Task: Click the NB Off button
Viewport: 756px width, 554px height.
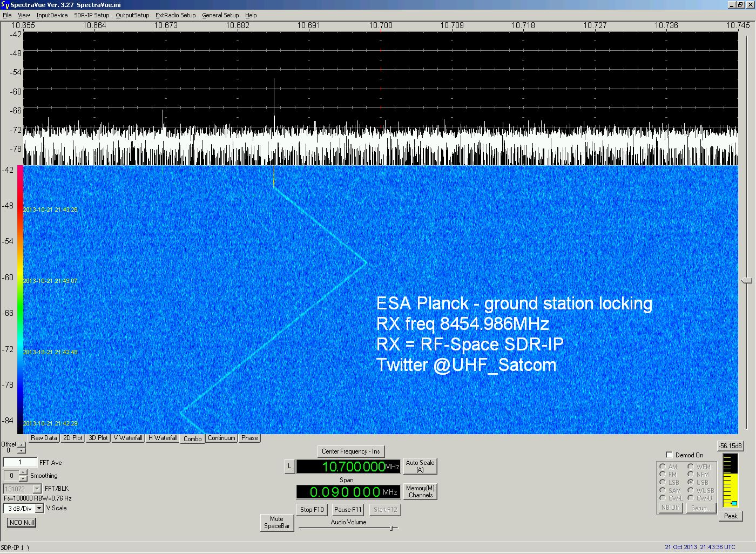Action: click(x=670, y=508)
